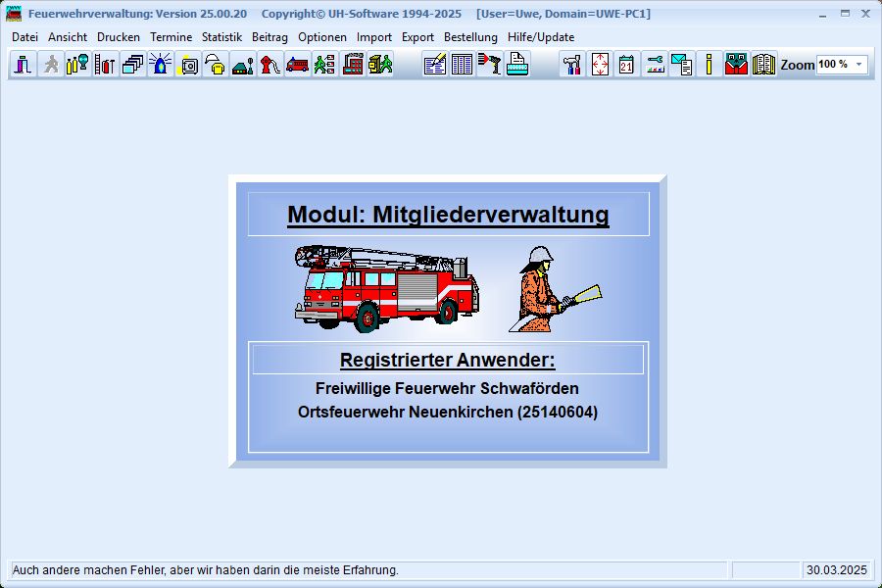
Task: Open the Statistik menu
Action: click(221, 37)
